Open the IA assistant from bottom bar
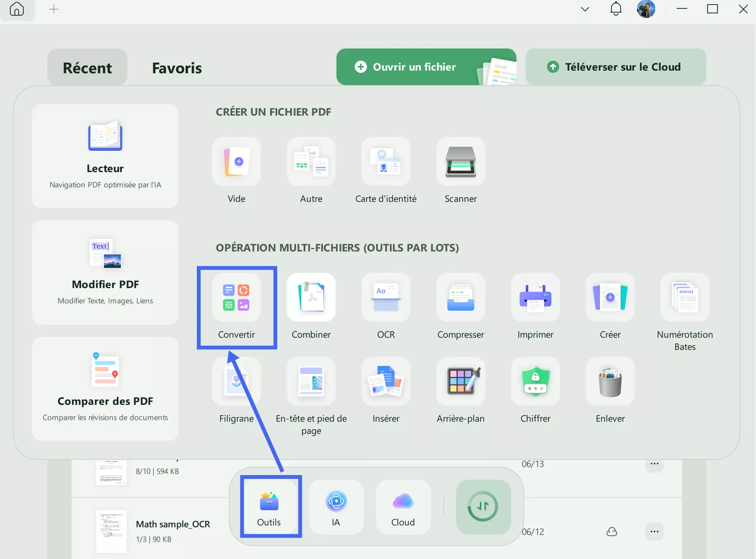Viewport: 756px width, 559px height. tap(336, 507)
